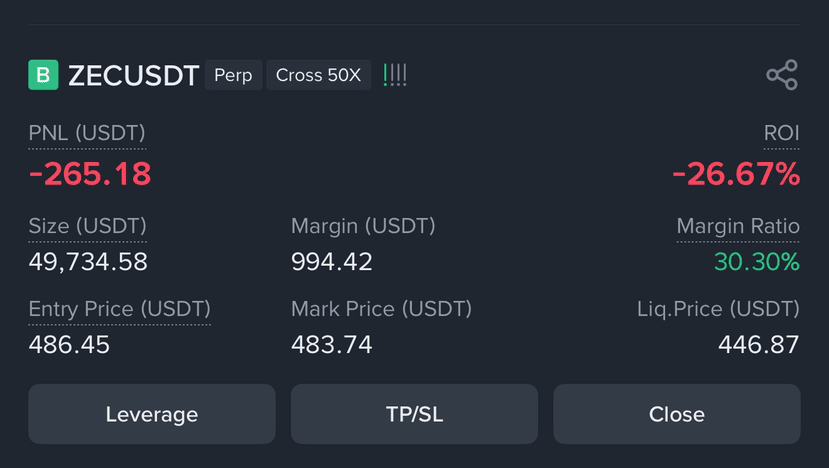This screenshot has width=829, height=468.
Task: Select the -265.18 PNL value
Action: click(90, 174)
